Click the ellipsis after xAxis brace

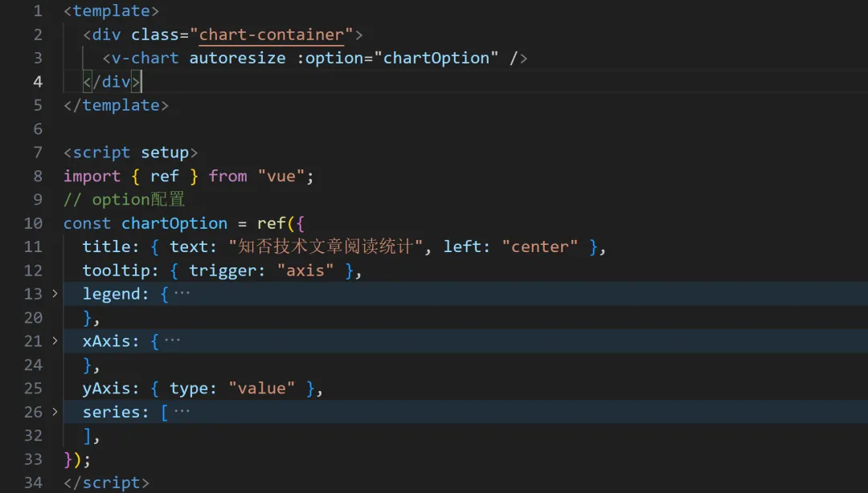click(172, 341)
